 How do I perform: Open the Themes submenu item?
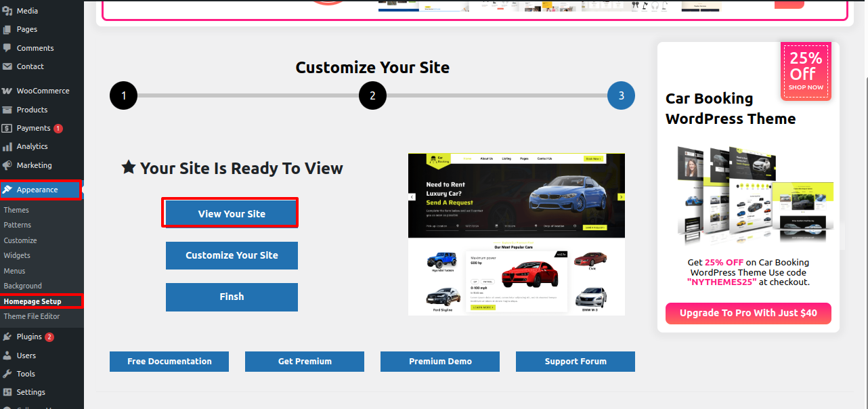[16, 210]
